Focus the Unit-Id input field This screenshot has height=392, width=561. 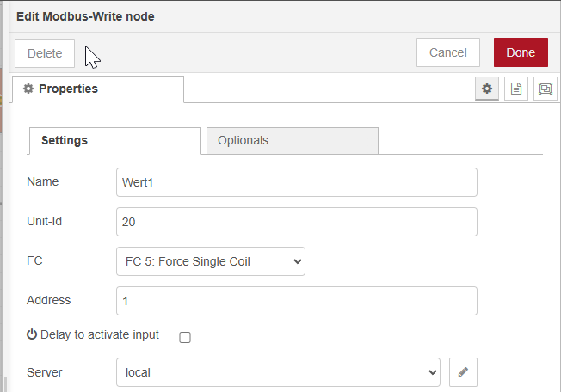297,222
